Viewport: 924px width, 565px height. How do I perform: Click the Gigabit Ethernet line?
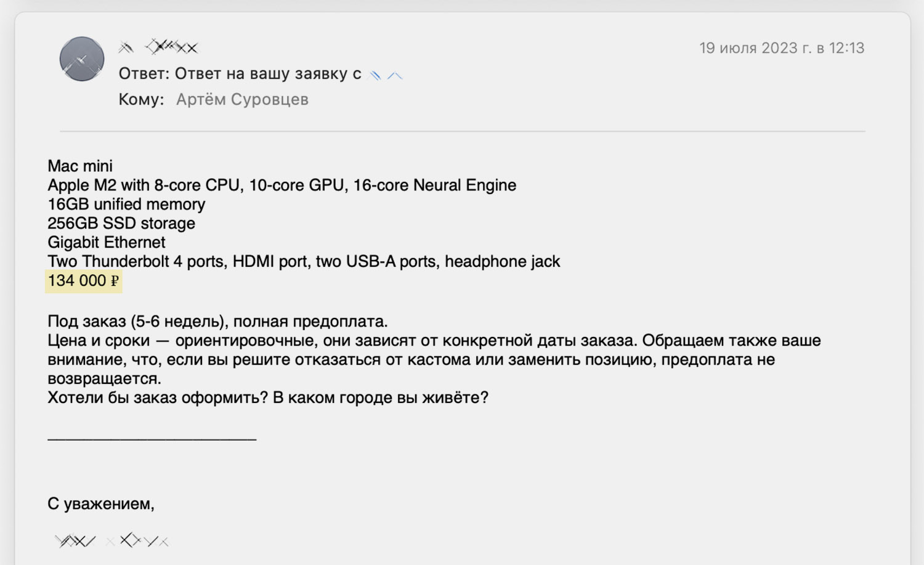107,242
